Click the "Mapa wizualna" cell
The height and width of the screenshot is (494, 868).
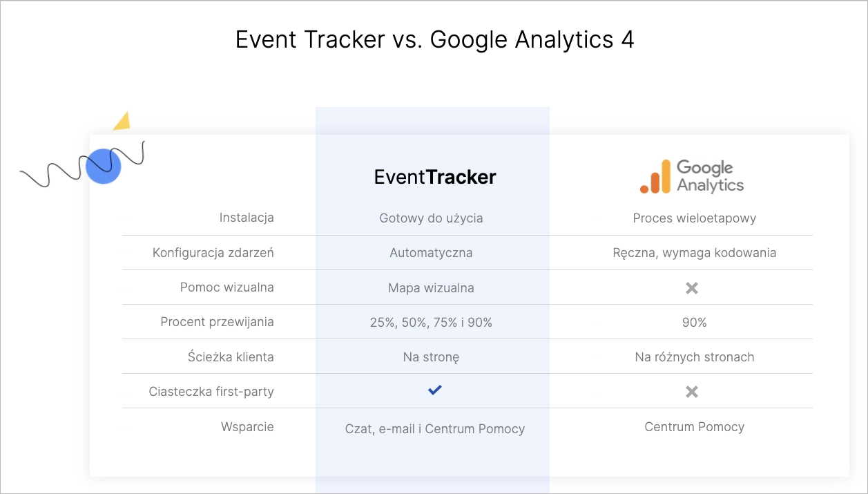click(x=431, y=288)
